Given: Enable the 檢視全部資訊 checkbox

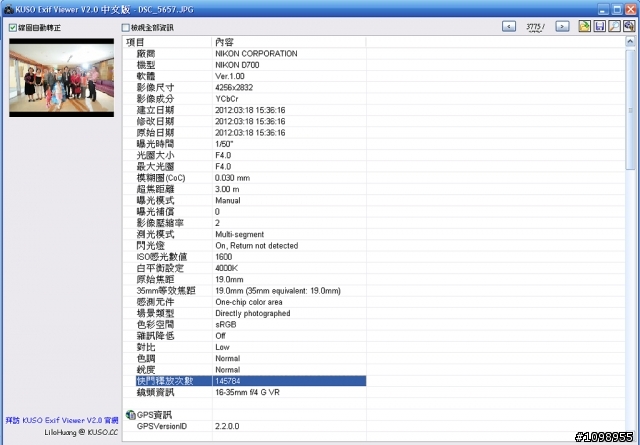Looking at the screenshot, I should point(125,28).
